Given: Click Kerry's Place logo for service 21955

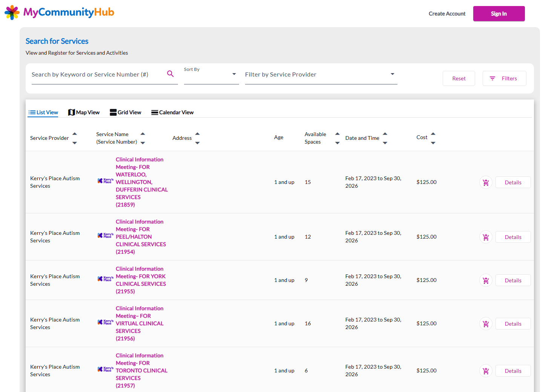Looking at the screenshot, I should point(106,279).
